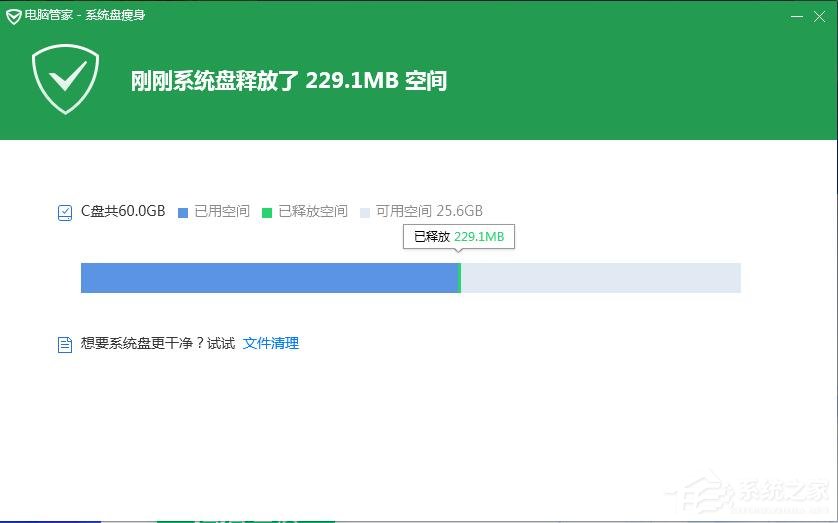Click the large shield checkmark icon

click(65, 80)
